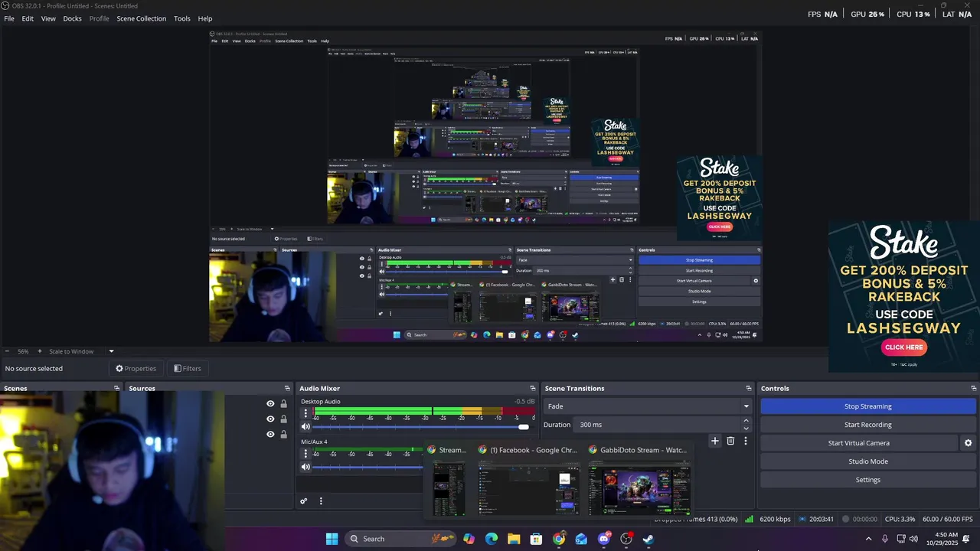Open Microsoft Store from taskbar
The height and width of the screenshot is (551, 980).
click(x=536, y=539)
